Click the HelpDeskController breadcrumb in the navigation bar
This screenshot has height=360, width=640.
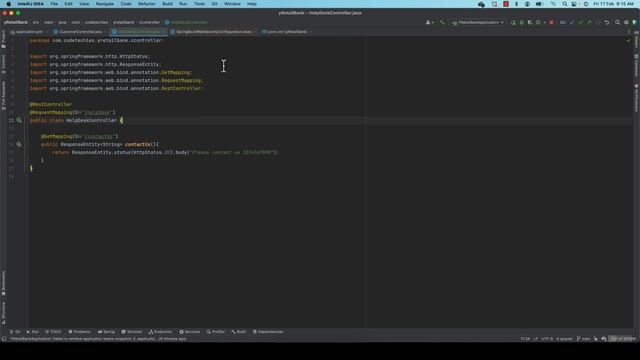pos(186,22)
